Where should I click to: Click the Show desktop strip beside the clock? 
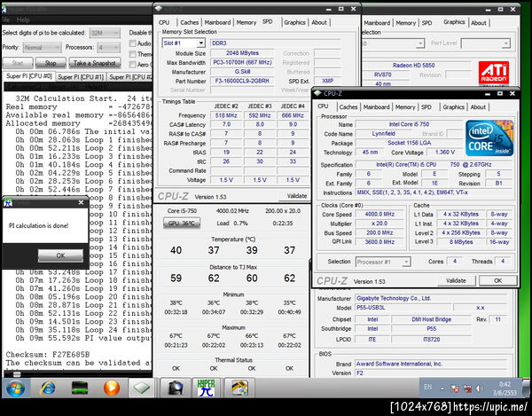click(526, 388)
